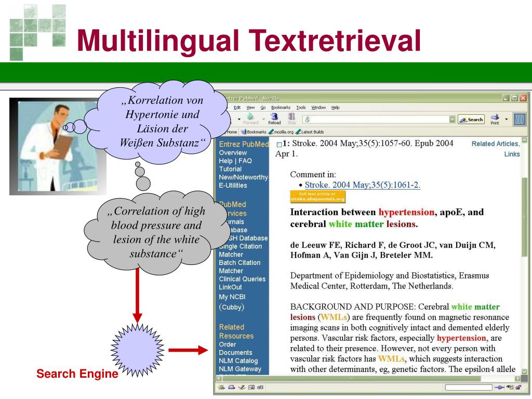Click the vertical scrollbar thumb
532x399 pixels.
click(524, 216)
